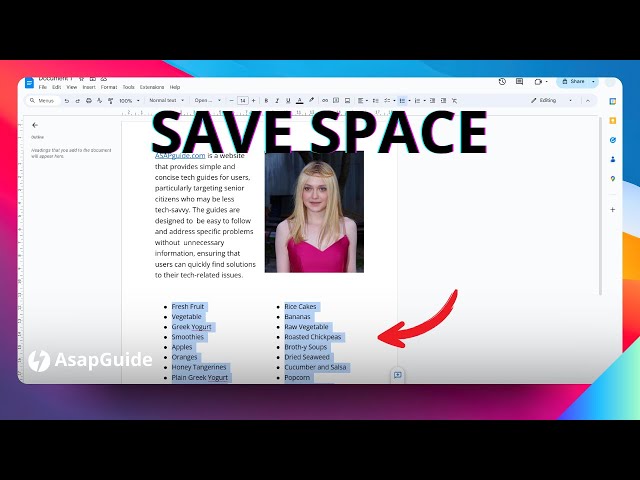Open the font family dropdown
Viewport: 640px width, 480px height.
[x=207, y=100]
